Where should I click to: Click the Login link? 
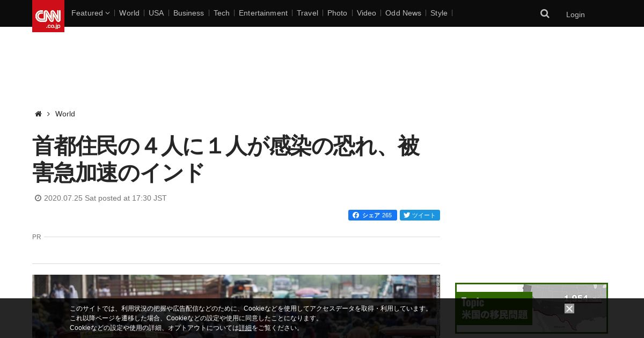(x=575, y=14)
